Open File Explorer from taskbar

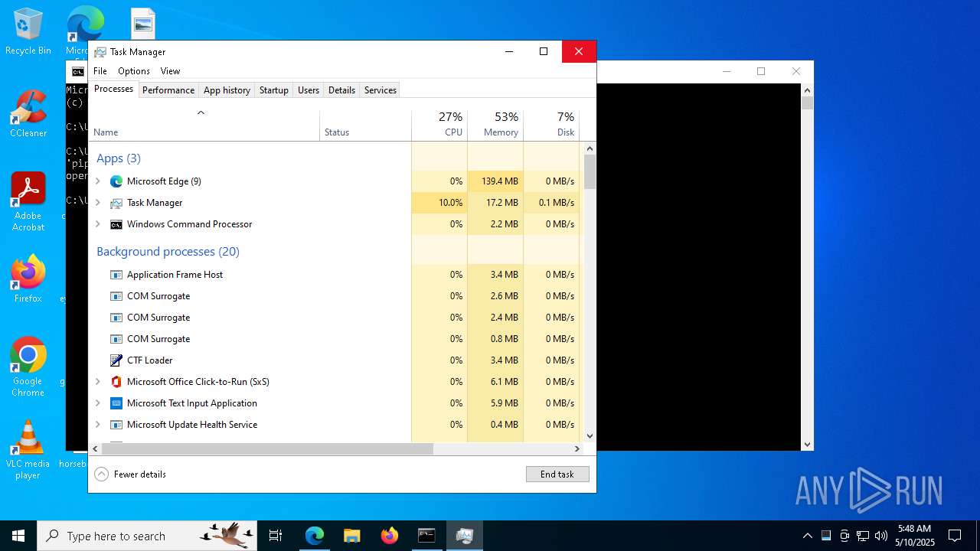click(x=351, y=536)
